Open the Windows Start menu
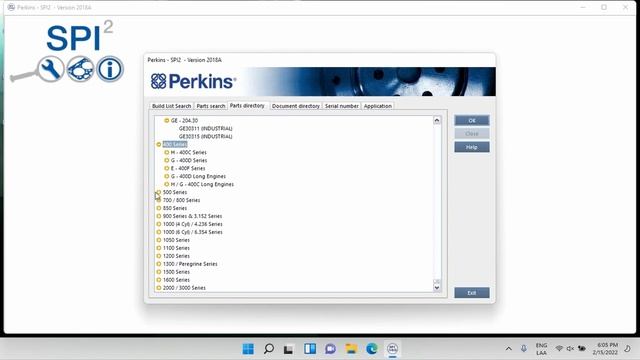This screenshot has height=360, width=640. [x=248, y=349]
